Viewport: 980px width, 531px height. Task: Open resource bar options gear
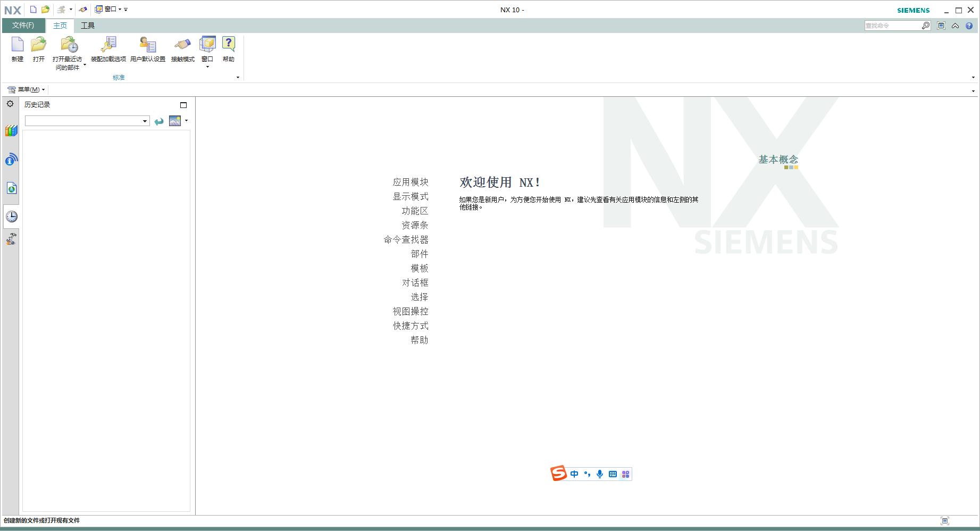tap(10, 104)
